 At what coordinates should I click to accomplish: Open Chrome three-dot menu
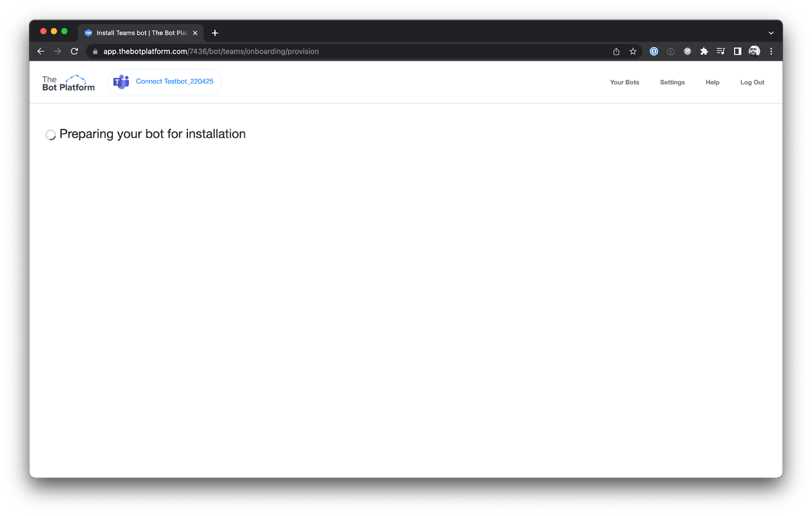pos(771,51)
